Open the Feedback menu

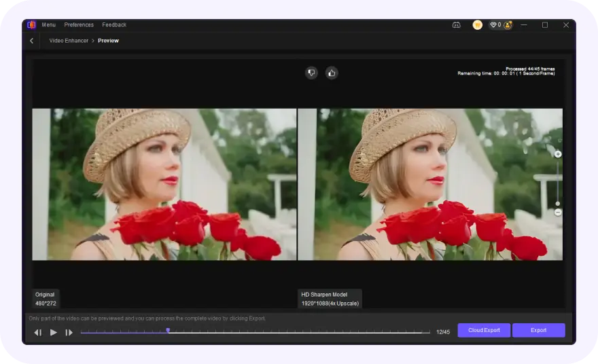114,25
